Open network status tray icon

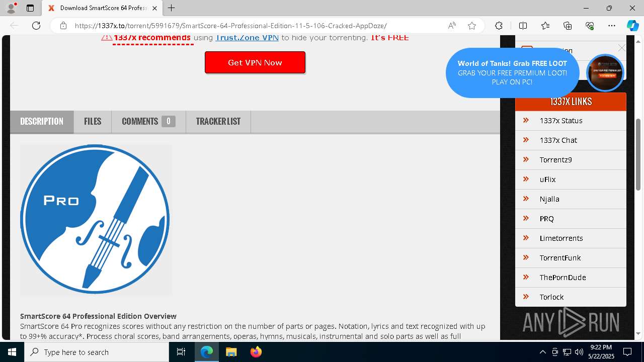coord(567,352)
